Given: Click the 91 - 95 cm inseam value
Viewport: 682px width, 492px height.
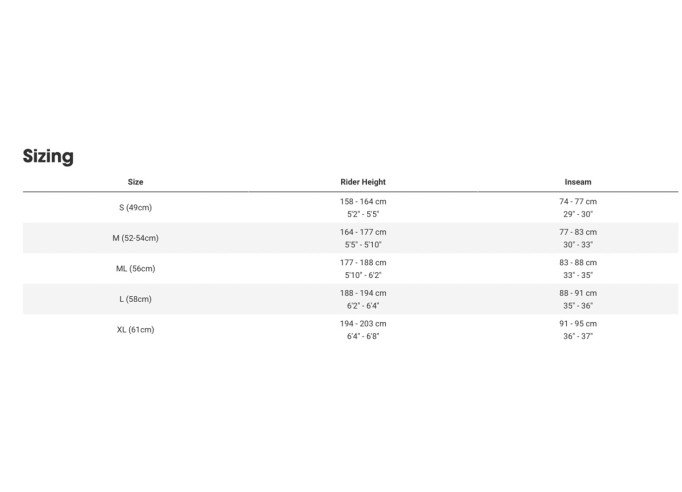Looking at the screenshot, I should (x=578, y=323).
